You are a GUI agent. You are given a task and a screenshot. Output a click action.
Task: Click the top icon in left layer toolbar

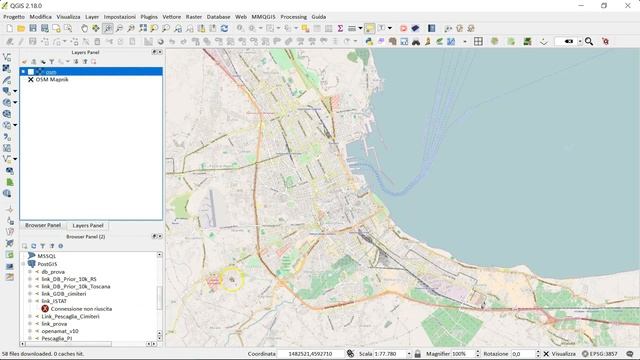point(7,57)
